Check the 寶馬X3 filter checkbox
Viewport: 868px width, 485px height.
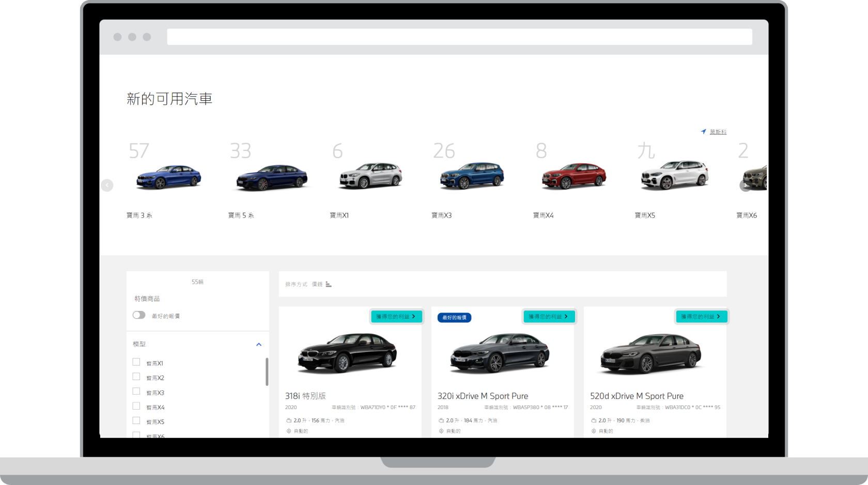136,392
